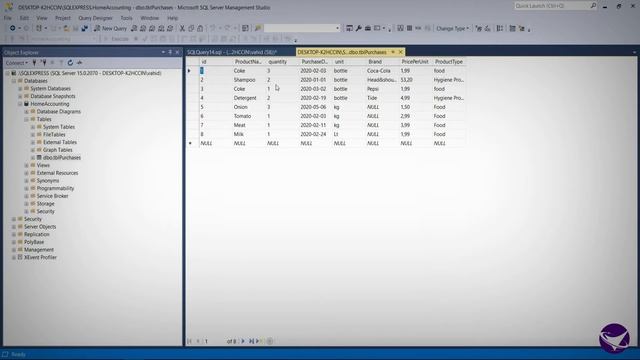Click the Cut scissors icon in toolbar
640x360 pixels.
pos(182,28)
